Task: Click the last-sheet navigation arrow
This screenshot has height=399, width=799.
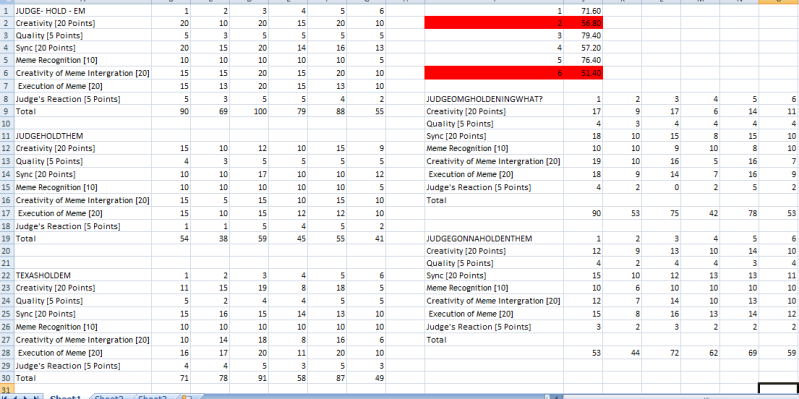Action: pos(37,397)
